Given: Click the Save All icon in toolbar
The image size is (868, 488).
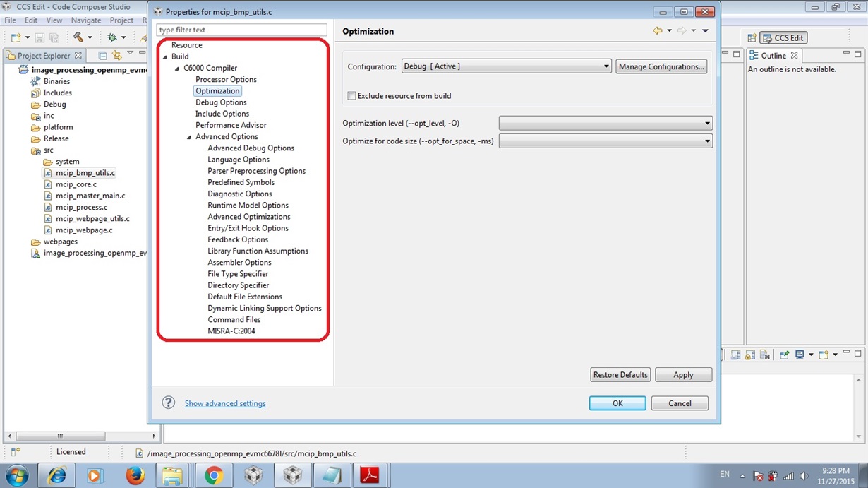Looking at the screenshot, I should point(54,37).
